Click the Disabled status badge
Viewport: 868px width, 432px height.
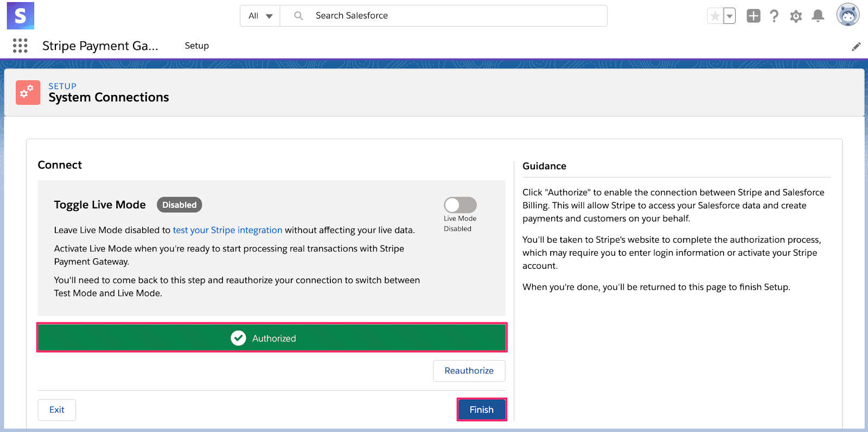pos(180,205)
